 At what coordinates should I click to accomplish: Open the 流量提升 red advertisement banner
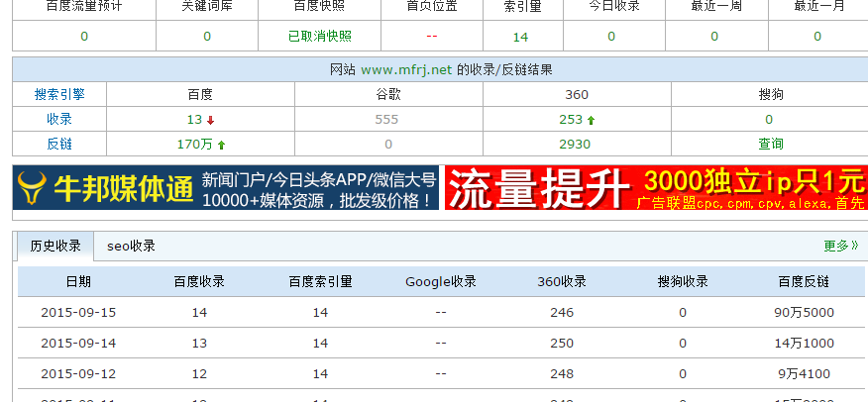click(x=654, y=188)
